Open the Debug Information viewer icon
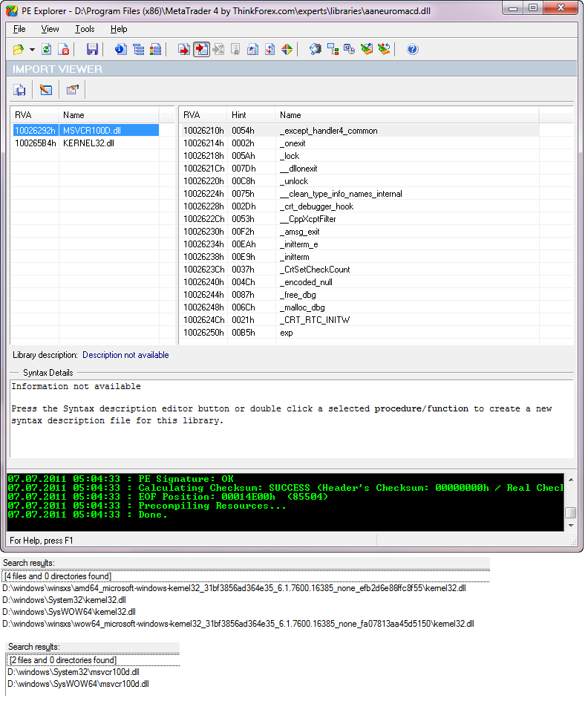This screenshot has height=701, width=588. coord(252,50)
